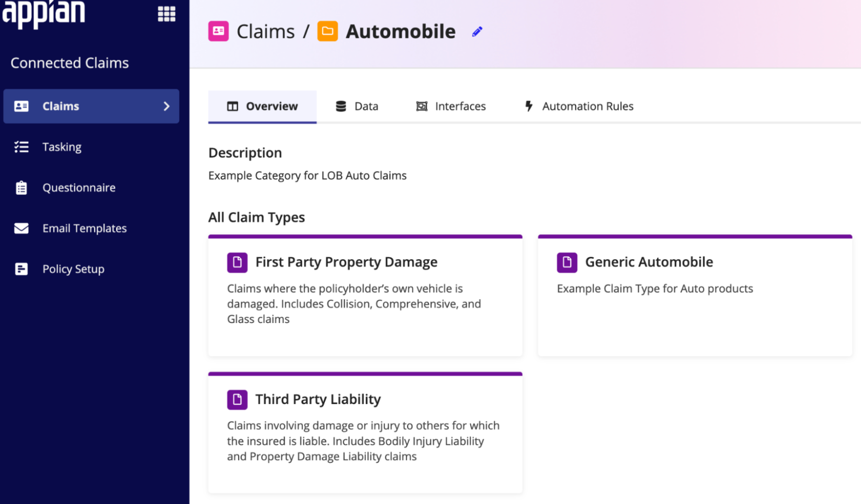Click the First Party Property Damage description text
This screenshot has height=504, width=861.
354,304
